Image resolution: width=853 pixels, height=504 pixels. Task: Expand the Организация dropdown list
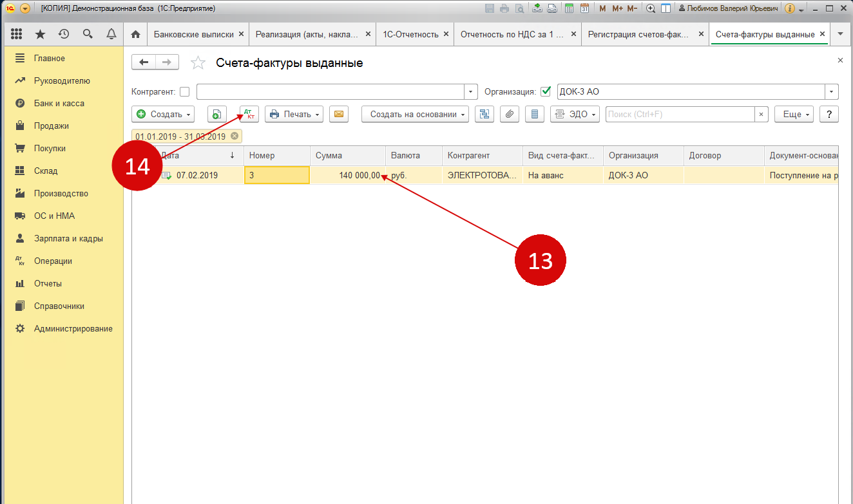832,91
